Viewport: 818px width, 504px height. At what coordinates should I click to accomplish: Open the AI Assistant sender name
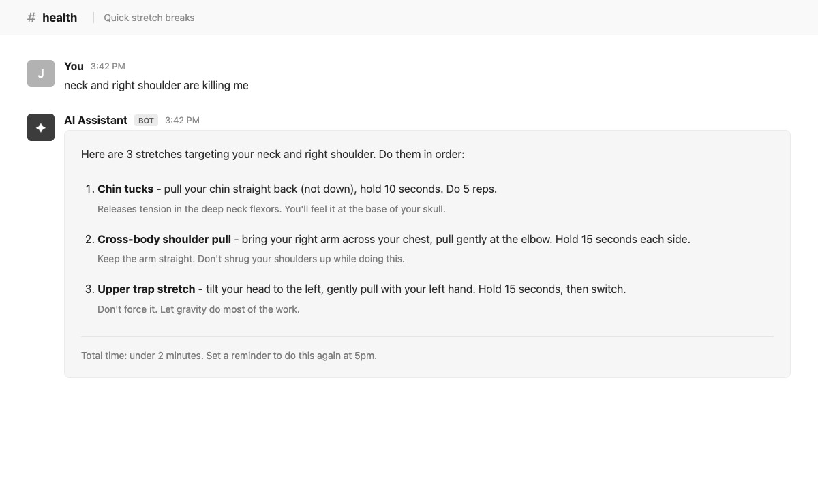pyautogui.click(x=95, y=120)
